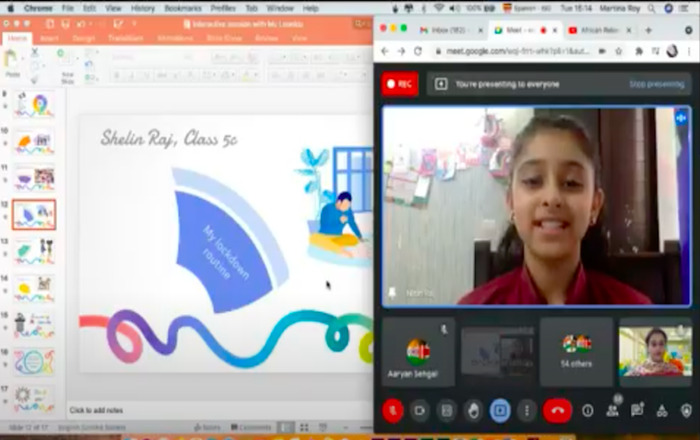
Task: Open a new Chrome tab
Action: pos(649,30)
